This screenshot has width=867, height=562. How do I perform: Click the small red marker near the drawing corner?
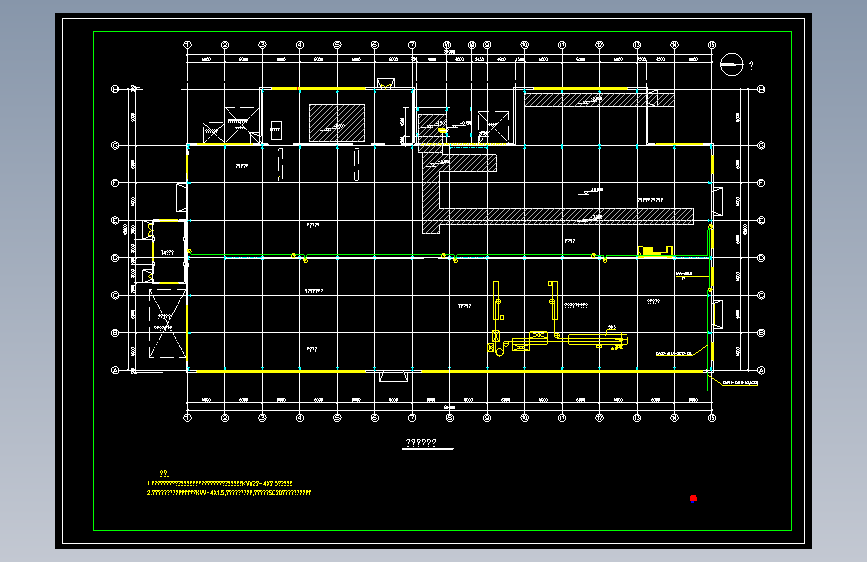pos(693,498)
